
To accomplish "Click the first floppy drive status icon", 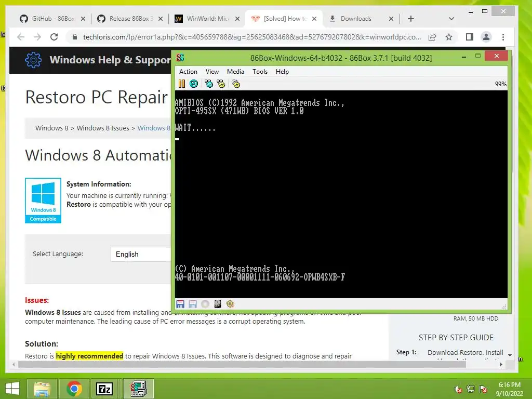I will click(180, 304).
